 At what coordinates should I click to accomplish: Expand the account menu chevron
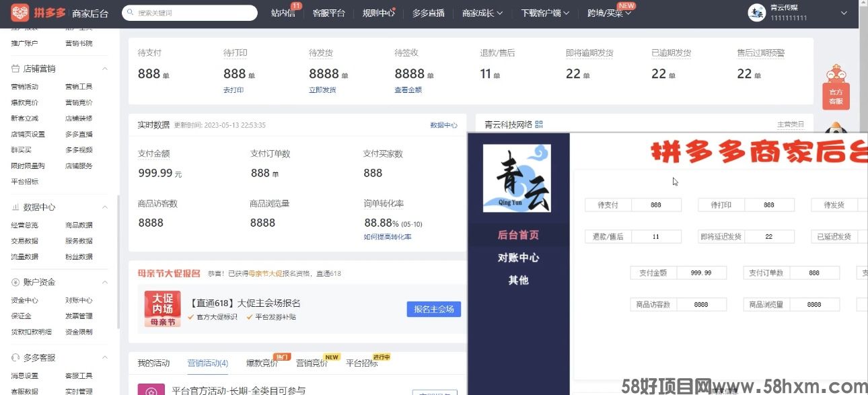[x=844, y=13]
